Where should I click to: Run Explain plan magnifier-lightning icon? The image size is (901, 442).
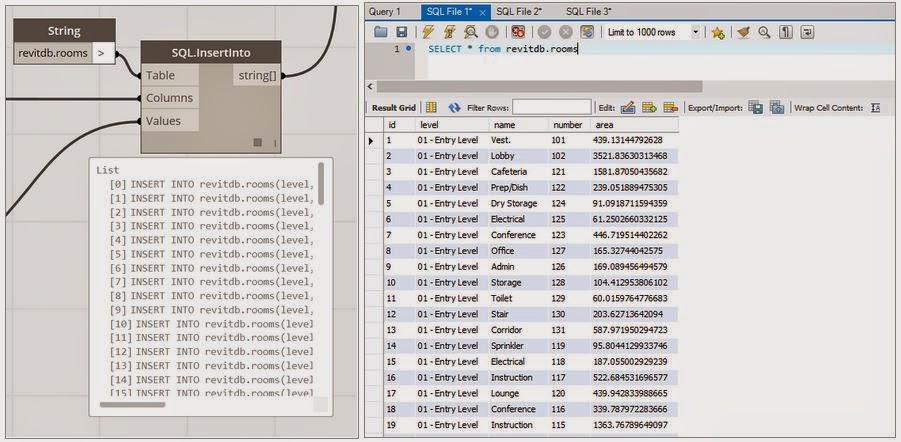pos(470,32)
